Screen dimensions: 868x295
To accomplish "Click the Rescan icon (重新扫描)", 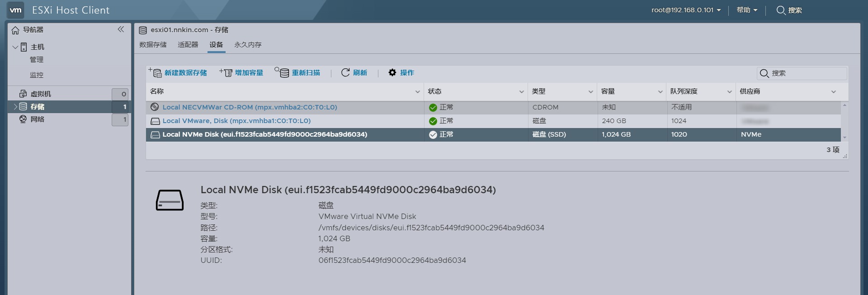I will (x=282, y=72).
